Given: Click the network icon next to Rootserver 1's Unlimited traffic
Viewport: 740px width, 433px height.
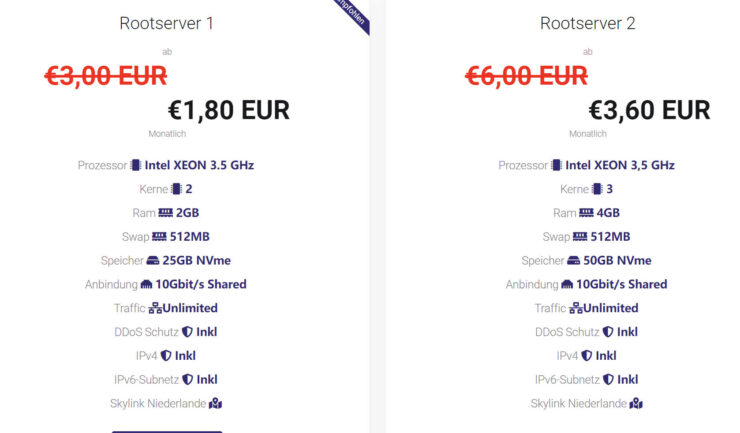Looking at the screenshot, I should (155, 308).
